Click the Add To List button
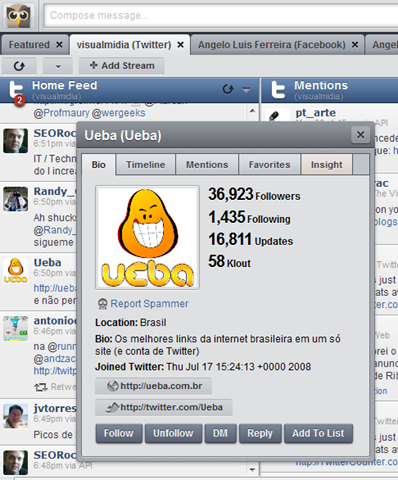 point(318,433)
